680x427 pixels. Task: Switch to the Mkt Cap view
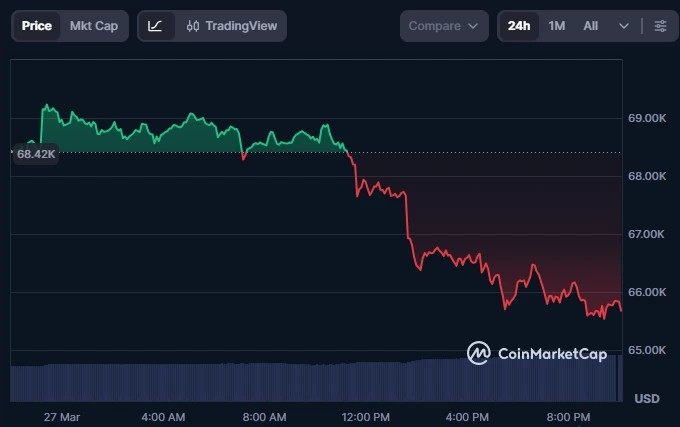pyautogui.click(x=93, y=26)
